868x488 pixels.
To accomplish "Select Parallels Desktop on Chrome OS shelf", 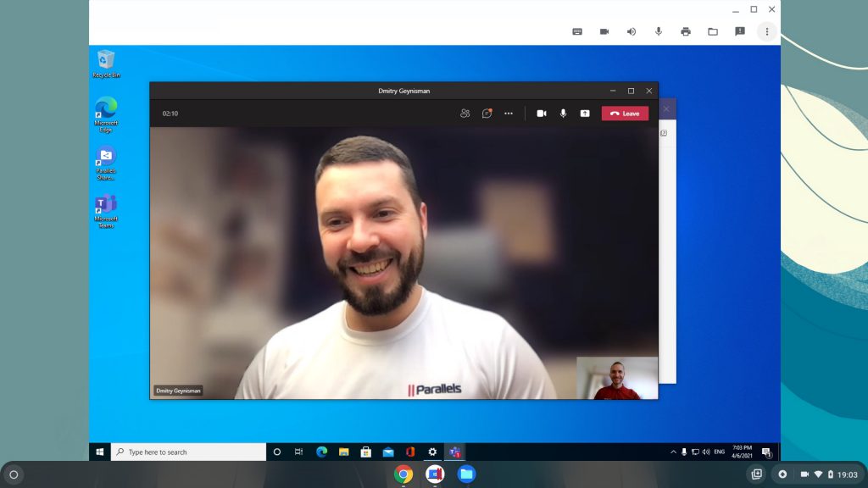I will (435, 474).
